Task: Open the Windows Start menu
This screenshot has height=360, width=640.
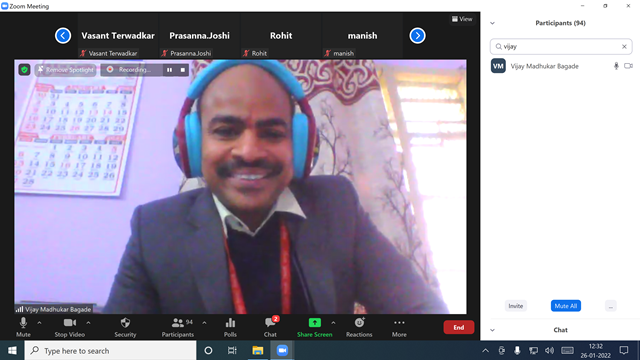Action: click(x=12, y=351)
